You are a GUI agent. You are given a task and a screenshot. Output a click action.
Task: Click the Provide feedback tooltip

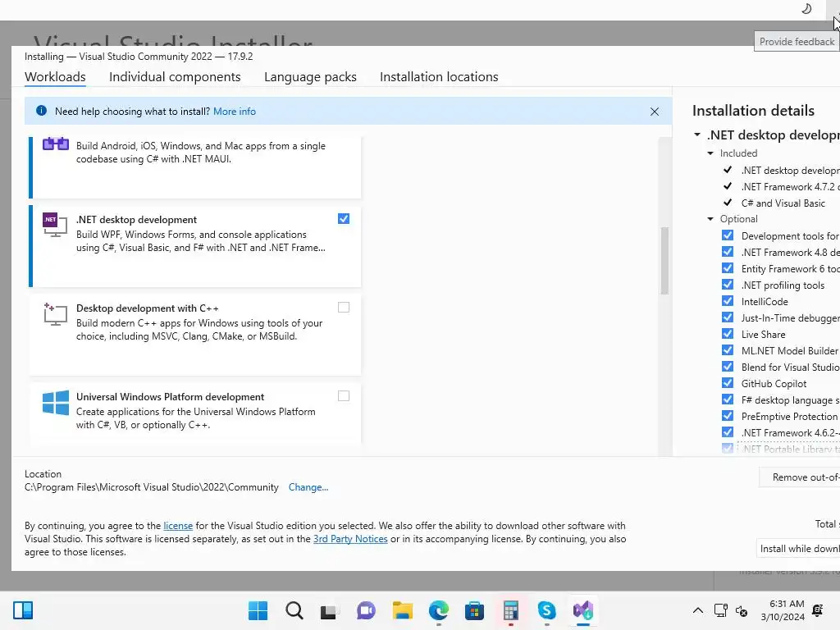[x=797, y=42]
